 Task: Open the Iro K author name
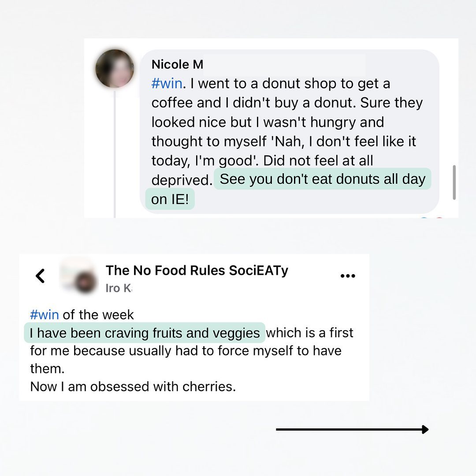click(118, 288)
